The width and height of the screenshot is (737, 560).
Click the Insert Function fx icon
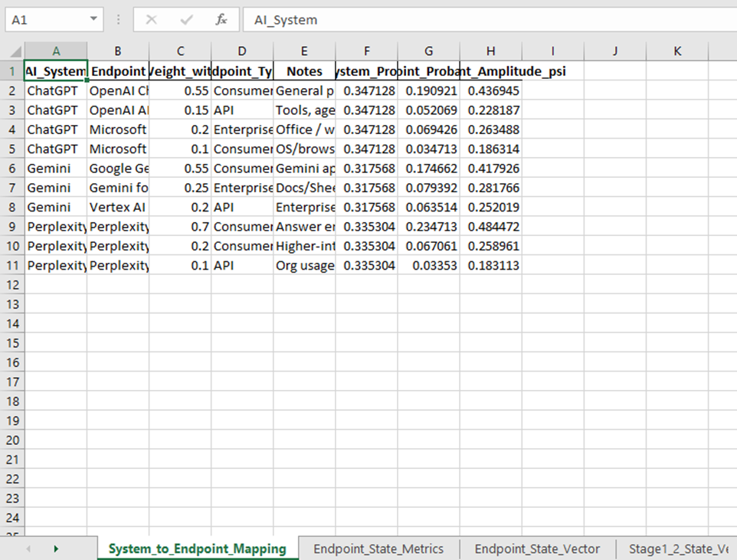221,20
